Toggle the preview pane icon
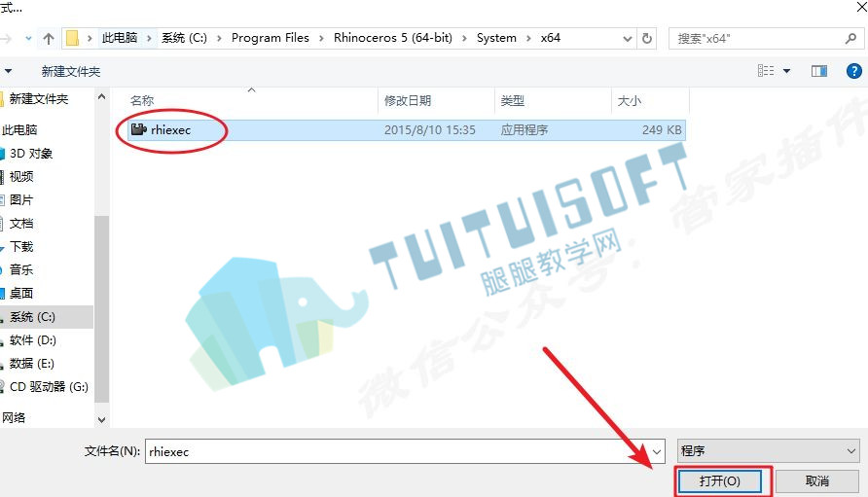This screenshot has width=868, height=497. pos(819,71)
